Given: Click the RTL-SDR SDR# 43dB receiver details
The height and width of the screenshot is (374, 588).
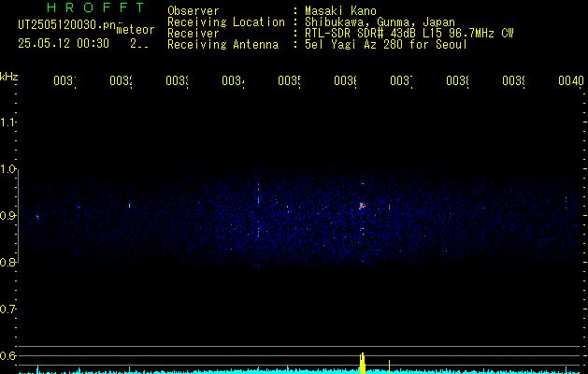Looking at the screenshot, I should click(x=409, y=34).
